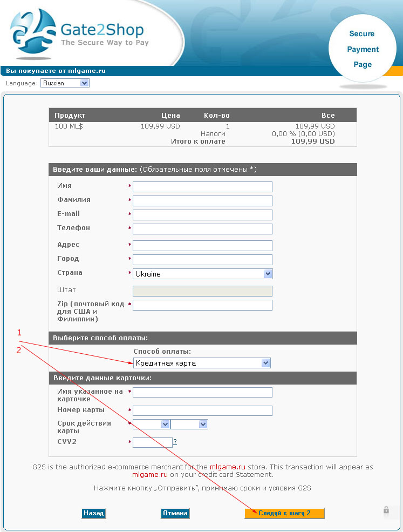
Task: Click the CVV2 input field
Action: [153, 442]
